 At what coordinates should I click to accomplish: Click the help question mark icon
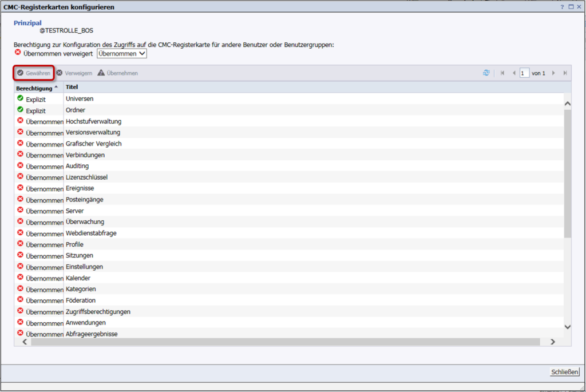click(562, 7)
